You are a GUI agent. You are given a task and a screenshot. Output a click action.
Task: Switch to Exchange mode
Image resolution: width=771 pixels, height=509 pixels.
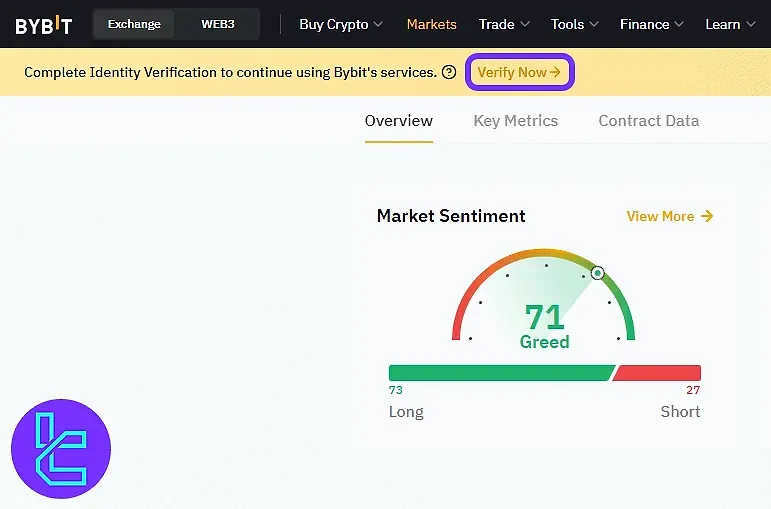point(134,24)
